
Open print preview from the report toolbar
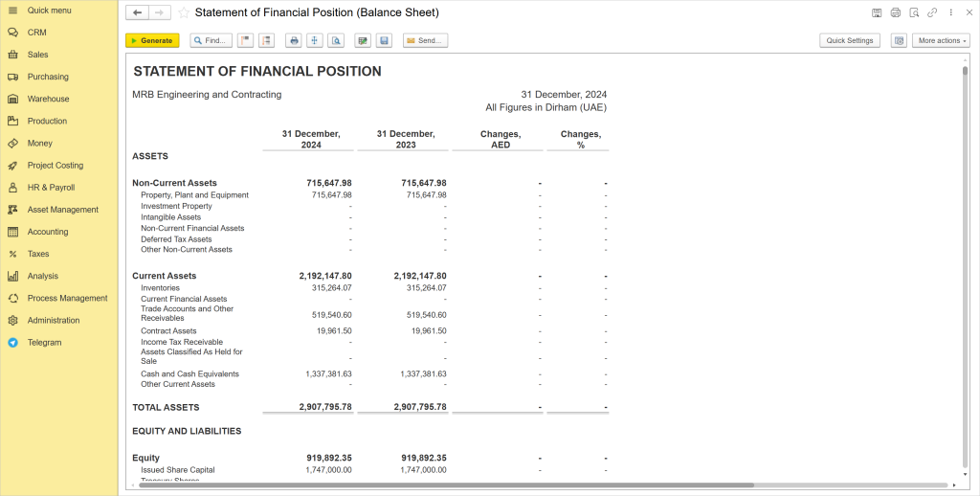click(x=336, y=40)
